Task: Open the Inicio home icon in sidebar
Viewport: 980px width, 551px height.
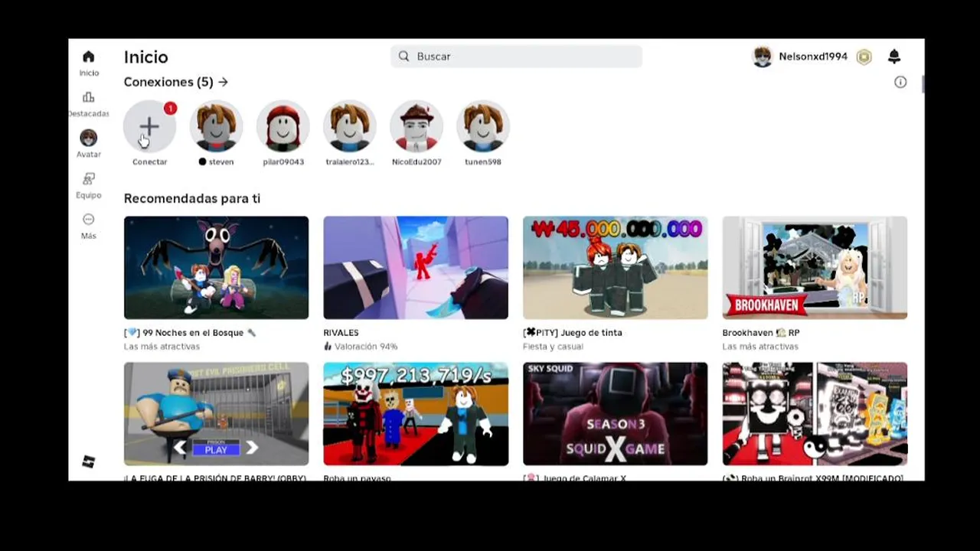Action: click(x=89, y=57)
